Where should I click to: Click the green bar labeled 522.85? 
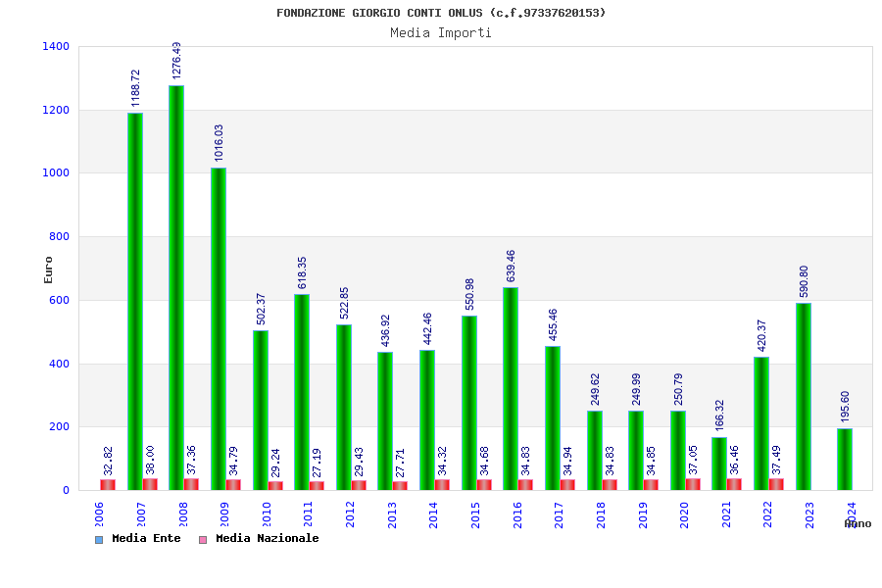(x=344, y=408)
